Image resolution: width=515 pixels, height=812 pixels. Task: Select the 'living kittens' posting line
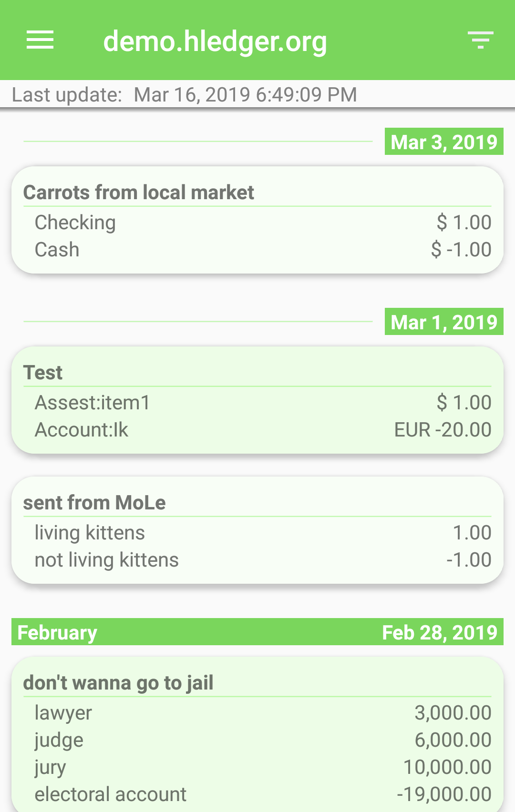(x=257, y=533)
